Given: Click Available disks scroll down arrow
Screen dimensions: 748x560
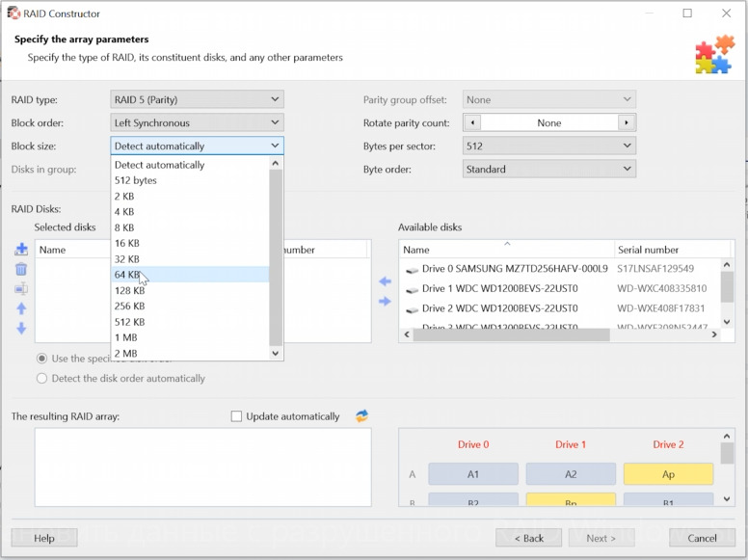Looking at the screenshot, I should coord(727,322).
